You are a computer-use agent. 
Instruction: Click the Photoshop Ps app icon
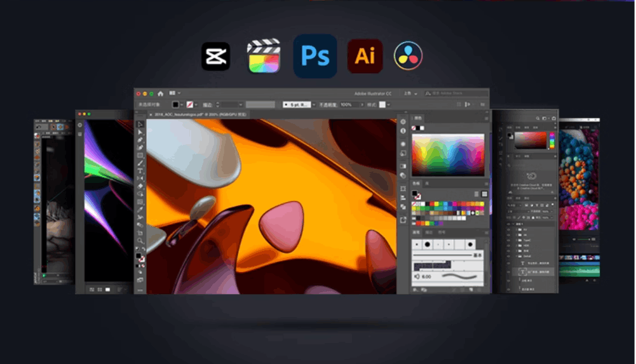(x=315, y=56)
